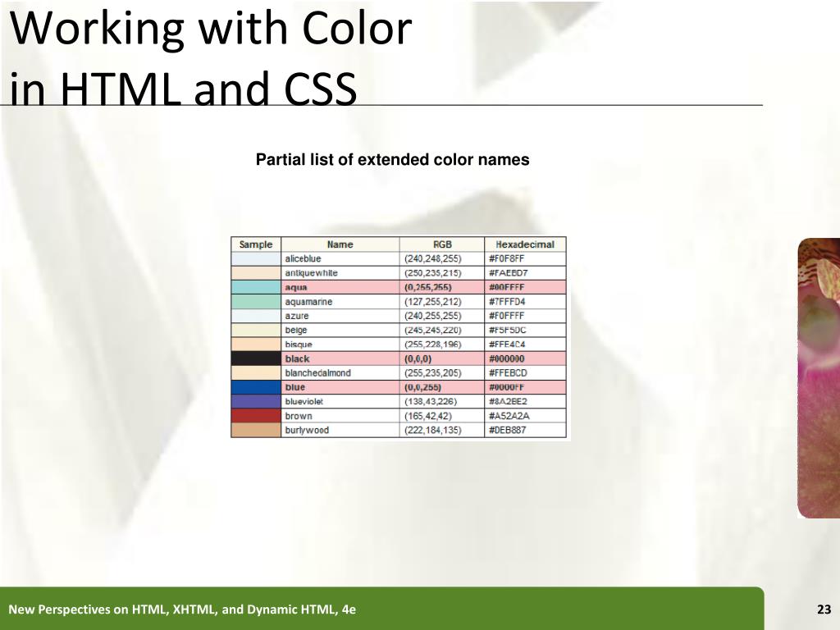Click the Sample column header
Screen dimensions: 840x630
(x=256, y=244)
